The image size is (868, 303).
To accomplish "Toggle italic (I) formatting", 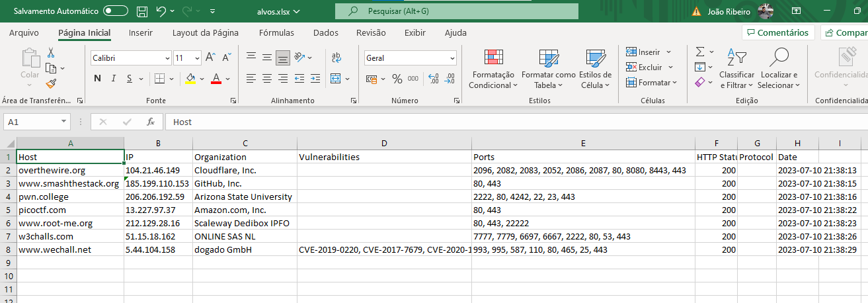I will [114, 79].
